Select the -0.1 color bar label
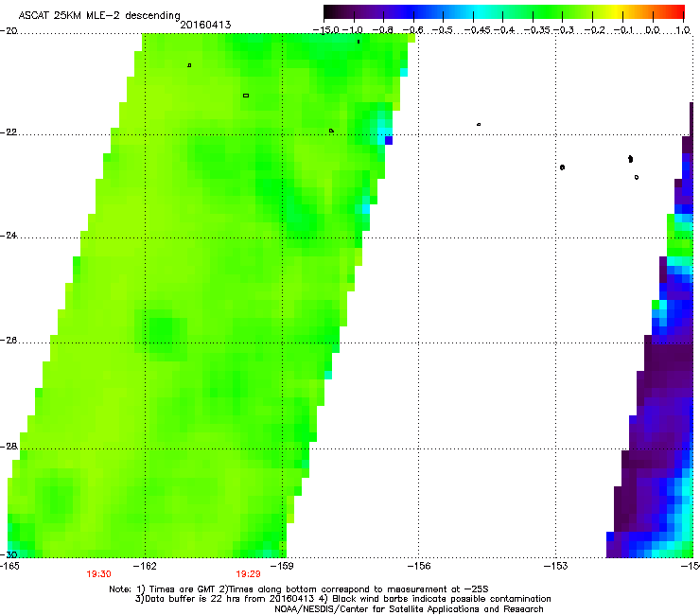The width and height of the screenshot is (700, 615). [623, 30]
